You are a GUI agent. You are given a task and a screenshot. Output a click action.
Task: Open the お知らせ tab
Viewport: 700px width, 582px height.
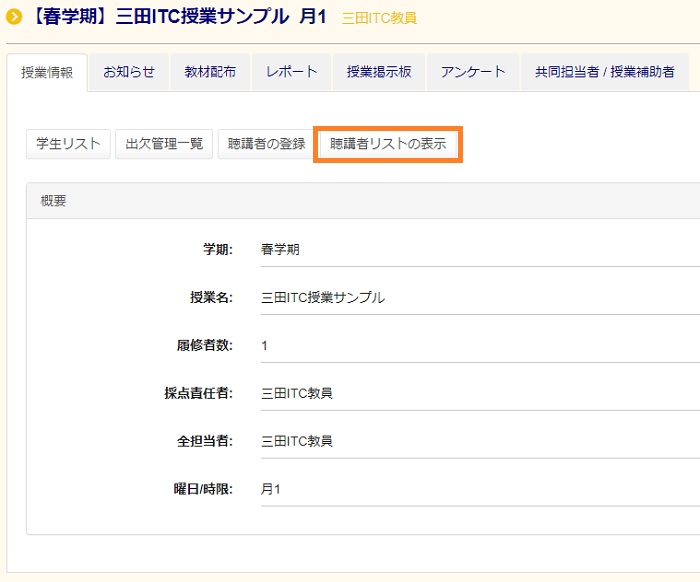pos(129,72)
